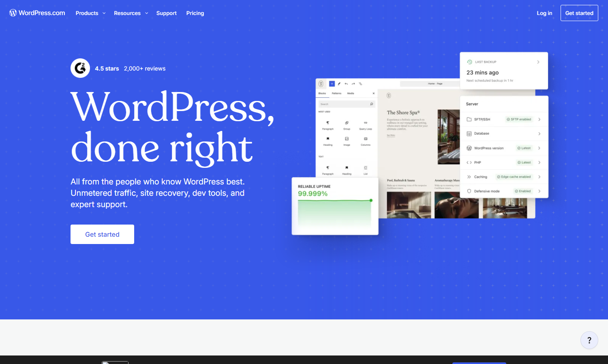Switch to the Media tab
608x364 pixels.
point(351,93)
